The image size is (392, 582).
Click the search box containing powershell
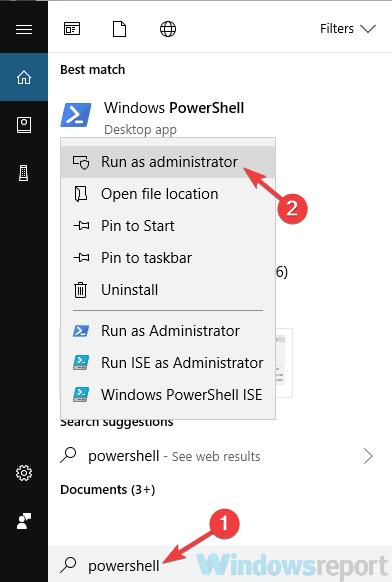pyautogui.click(x=220, y=565)
